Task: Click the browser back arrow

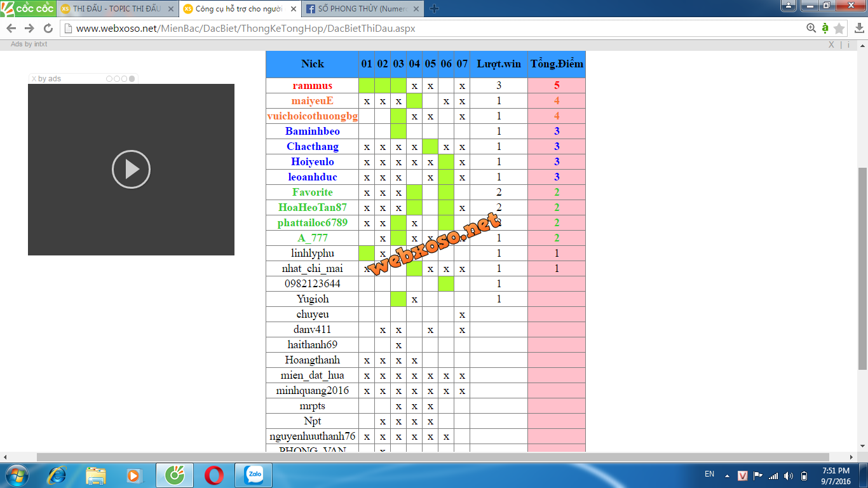Action: [11, 28]
